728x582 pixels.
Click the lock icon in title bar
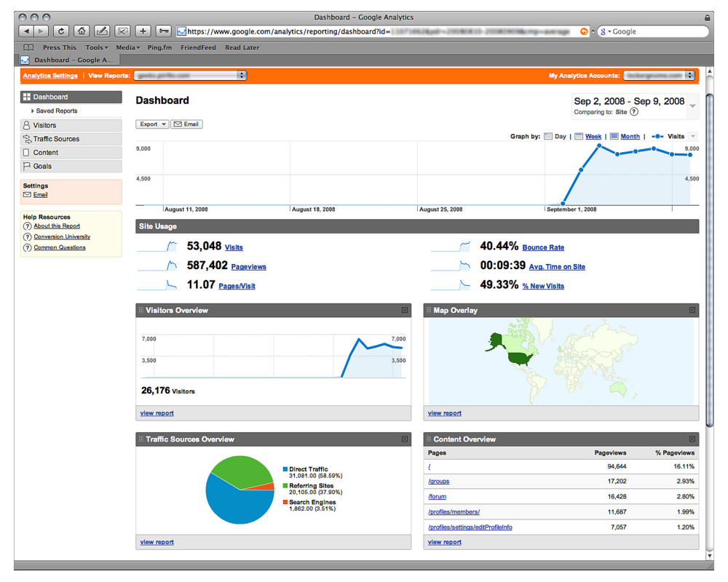(707, 17)
